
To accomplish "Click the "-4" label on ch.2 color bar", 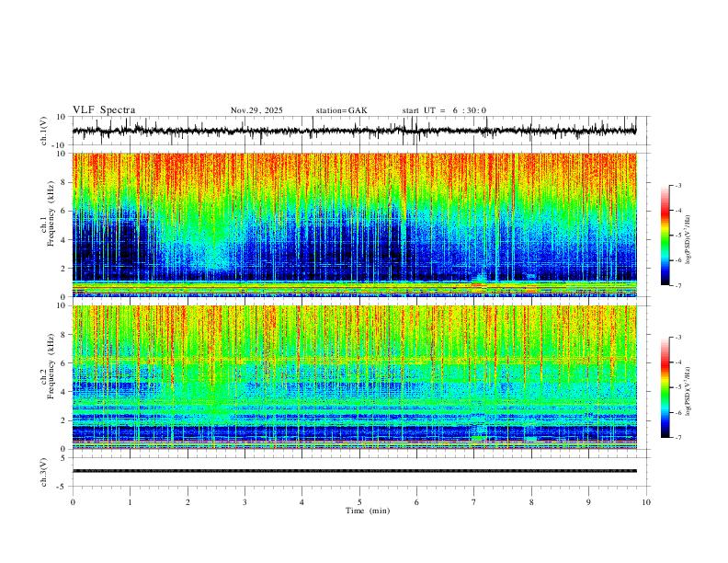I will [677, 362].
